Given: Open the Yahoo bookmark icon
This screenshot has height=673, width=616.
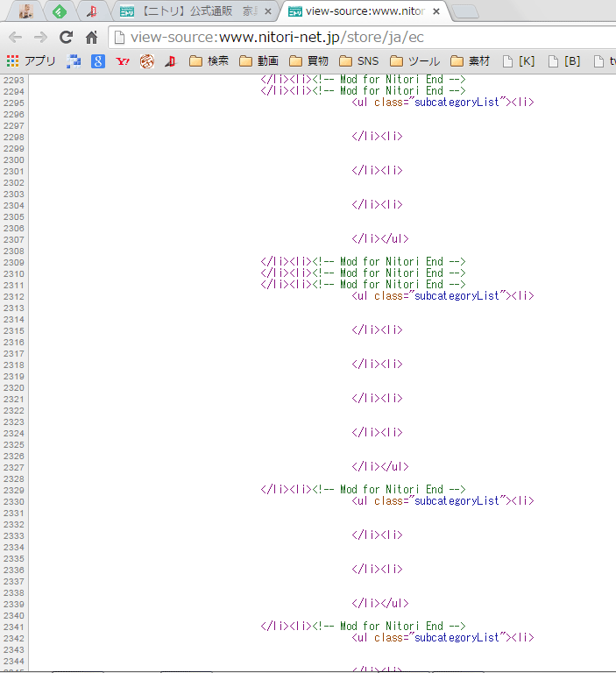Looking at the screenshot, I should click(x=123, y=61).
